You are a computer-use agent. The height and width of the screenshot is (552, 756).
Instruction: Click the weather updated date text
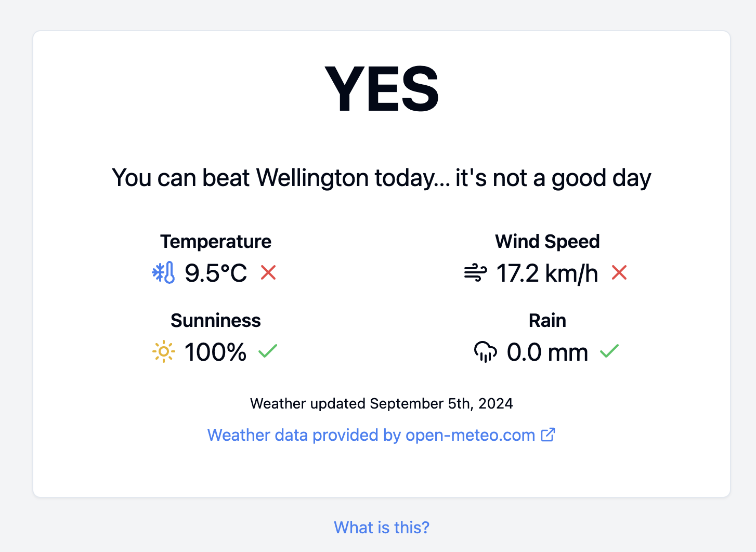tap(382, 404)
